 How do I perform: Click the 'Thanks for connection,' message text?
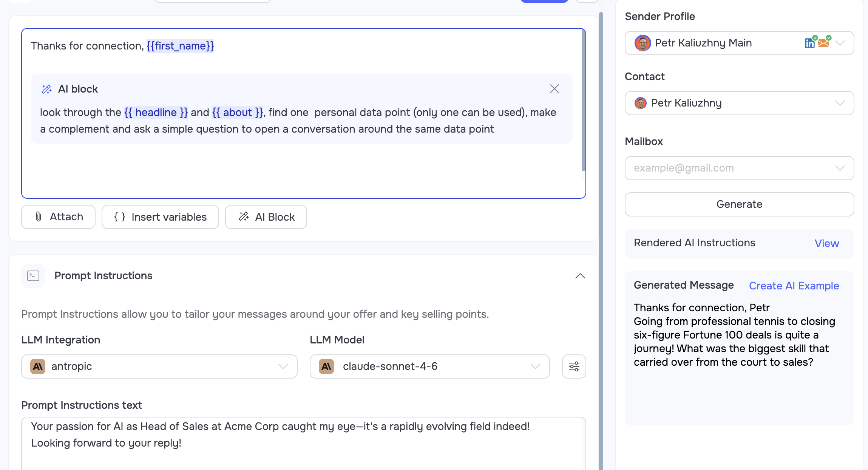pyautogui.click(x=87, y=46)
